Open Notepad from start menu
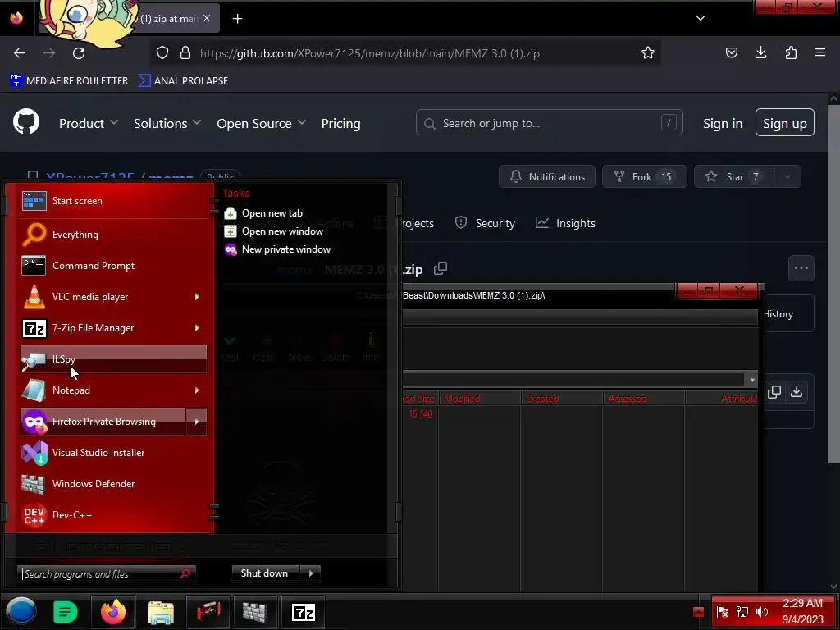The height and width of the screenshot is (630, 840). (103, 390)
